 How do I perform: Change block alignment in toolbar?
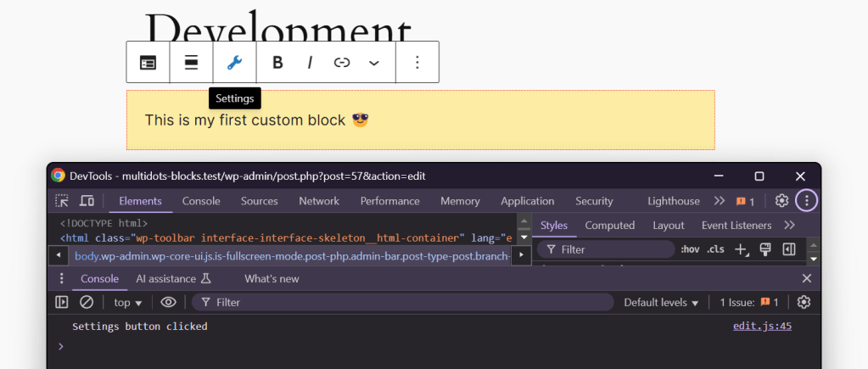tap(192, 63)
